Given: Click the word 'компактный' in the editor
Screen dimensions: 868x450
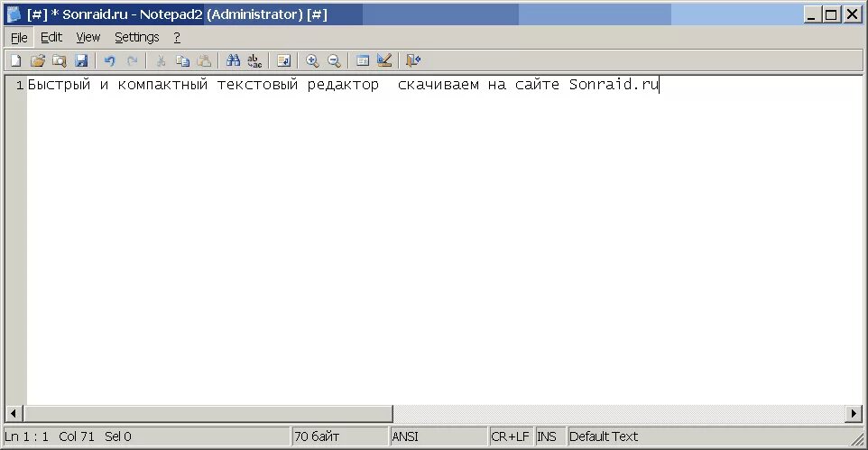Looking at the screenshot, I should click(162, 85).
